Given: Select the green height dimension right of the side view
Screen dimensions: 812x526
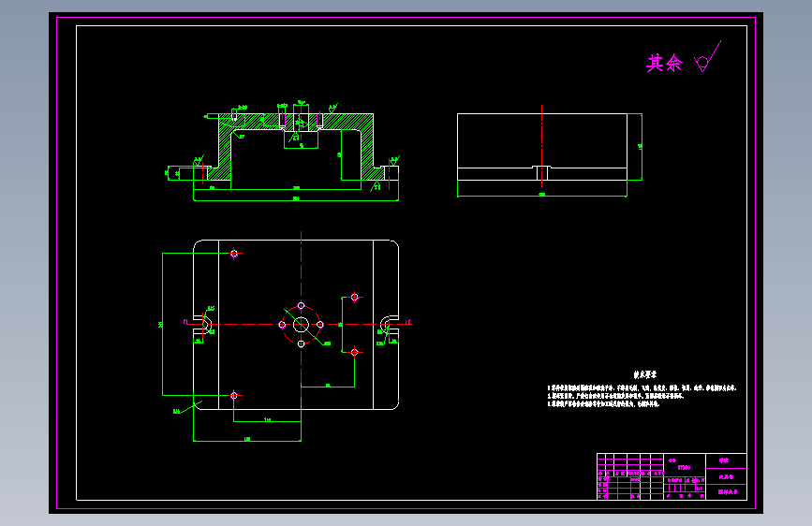Looking at the screenshot, I should [x=641, y=147].
